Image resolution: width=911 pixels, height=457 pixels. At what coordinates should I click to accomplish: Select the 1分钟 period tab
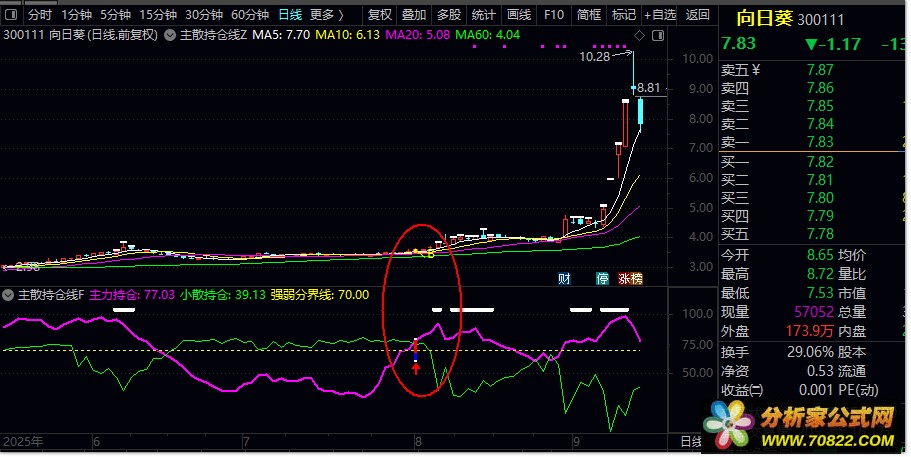click(x=76, y=15)
